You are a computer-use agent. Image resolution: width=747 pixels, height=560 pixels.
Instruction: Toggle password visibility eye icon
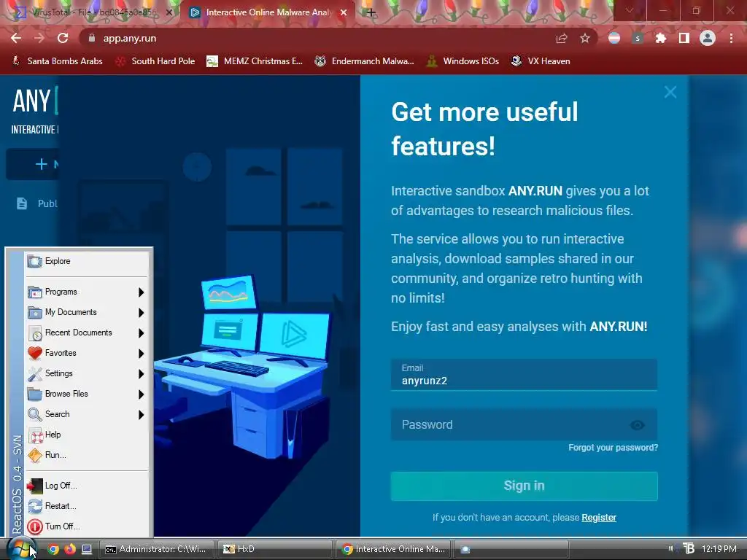pos(638,425)
